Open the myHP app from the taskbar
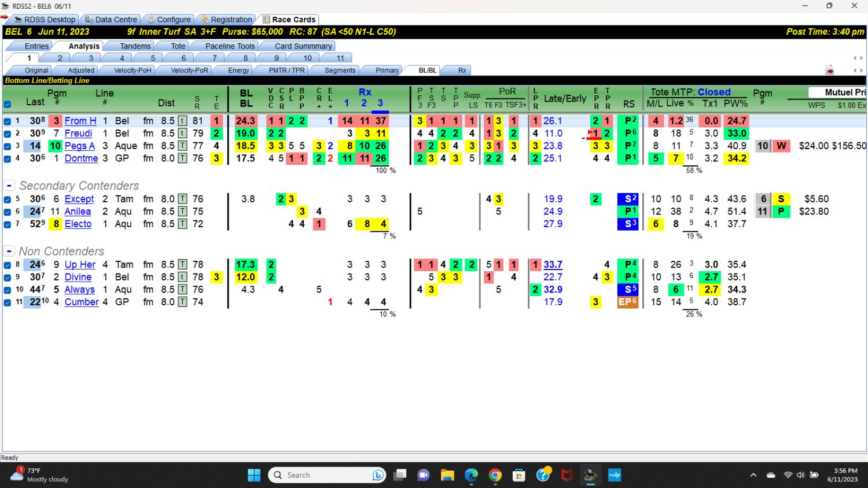Image resolution: width=868 pixels, height=488 pixels. (x=614, y=475)
